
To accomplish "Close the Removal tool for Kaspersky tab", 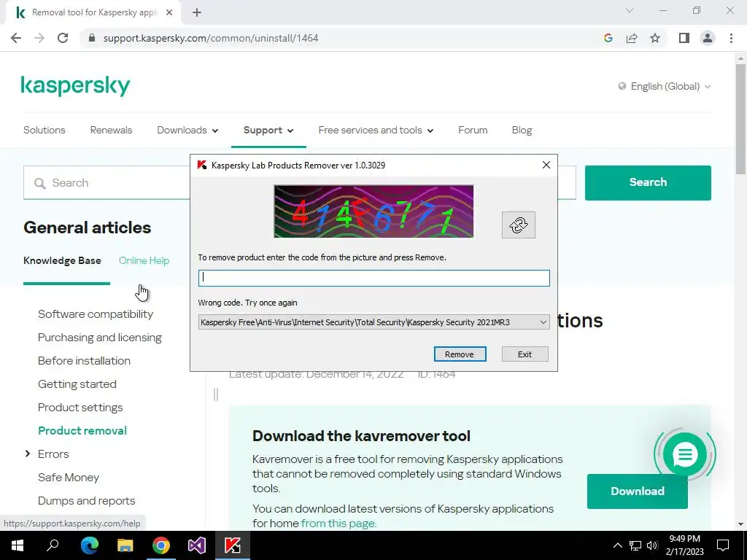I will (169, 13).
